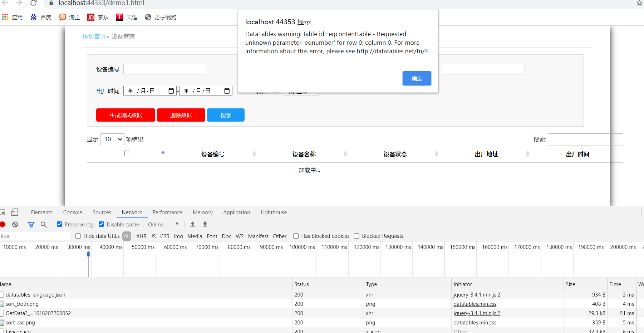Sort by the 设备名称 column arrows

(345, 154)
